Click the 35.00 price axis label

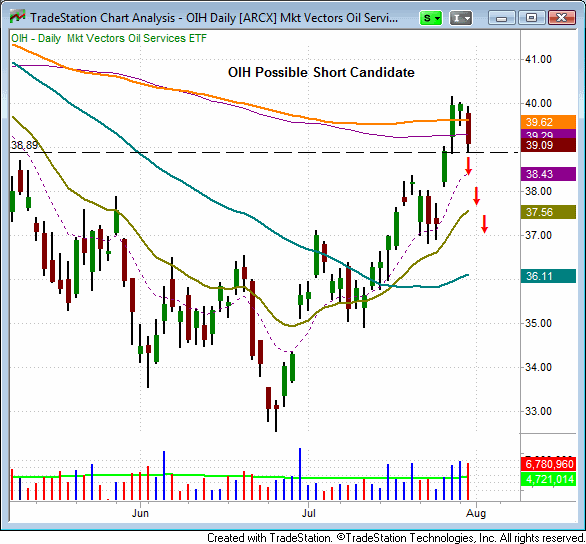tap(538, 323)
